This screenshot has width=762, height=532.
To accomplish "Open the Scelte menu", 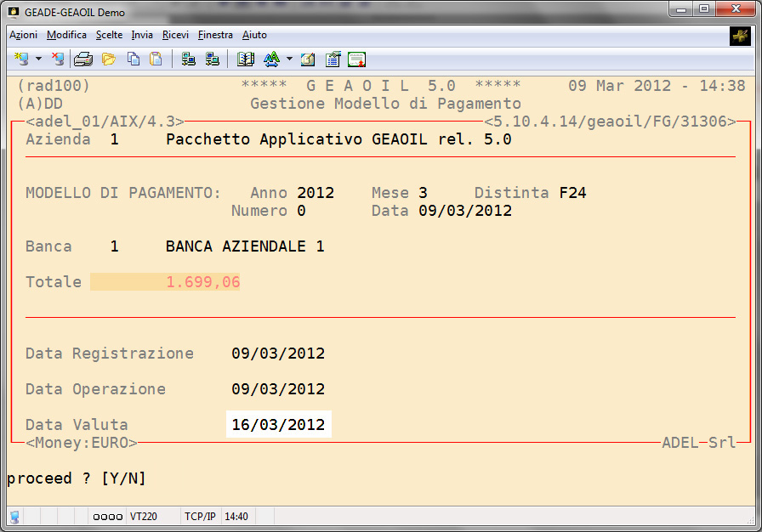I will [109, 35].
